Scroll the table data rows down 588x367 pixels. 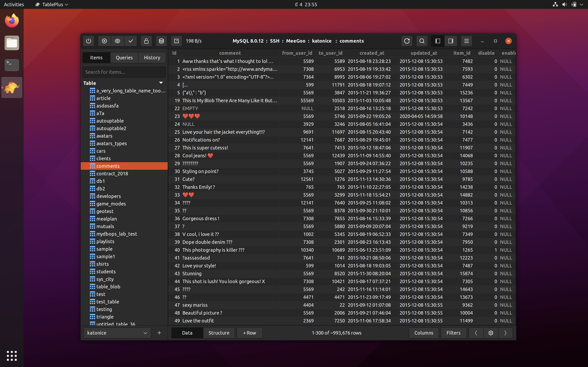click(505, 333)
